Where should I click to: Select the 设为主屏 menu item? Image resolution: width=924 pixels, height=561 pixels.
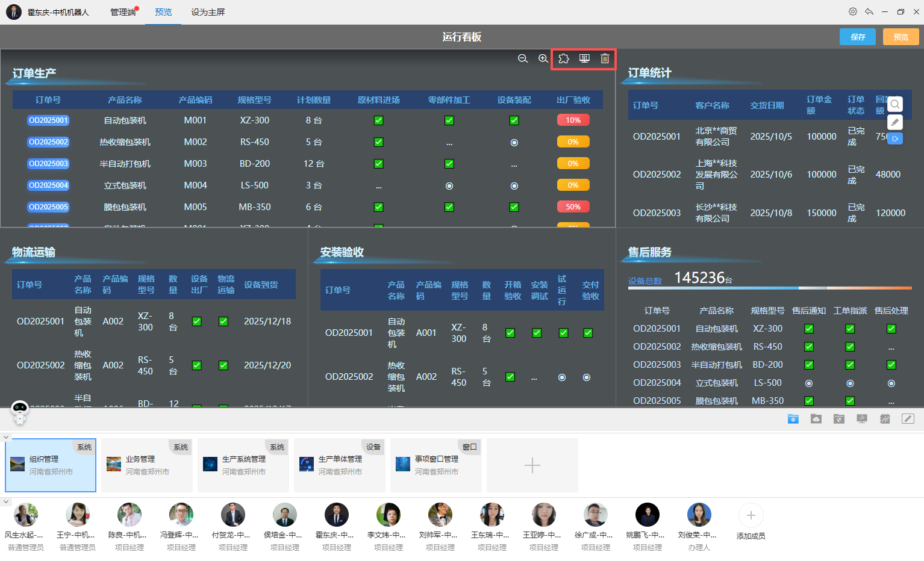click(x=208, y=12)
